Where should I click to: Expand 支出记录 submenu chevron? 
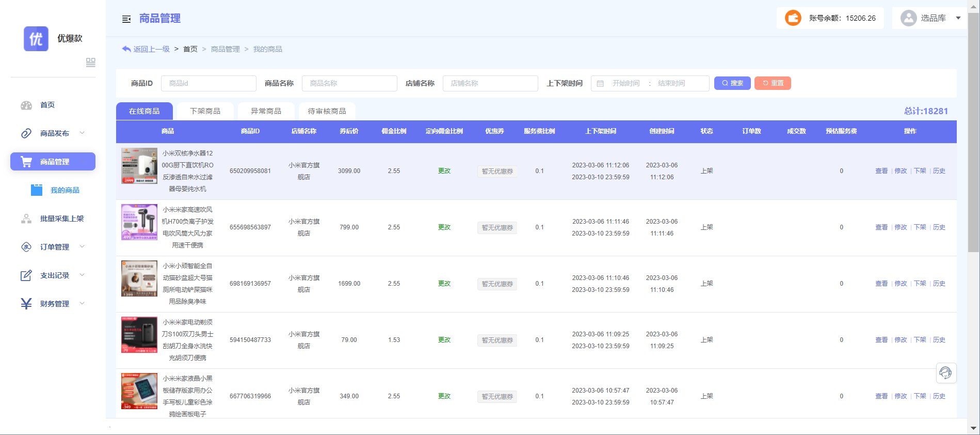[82, 275]
